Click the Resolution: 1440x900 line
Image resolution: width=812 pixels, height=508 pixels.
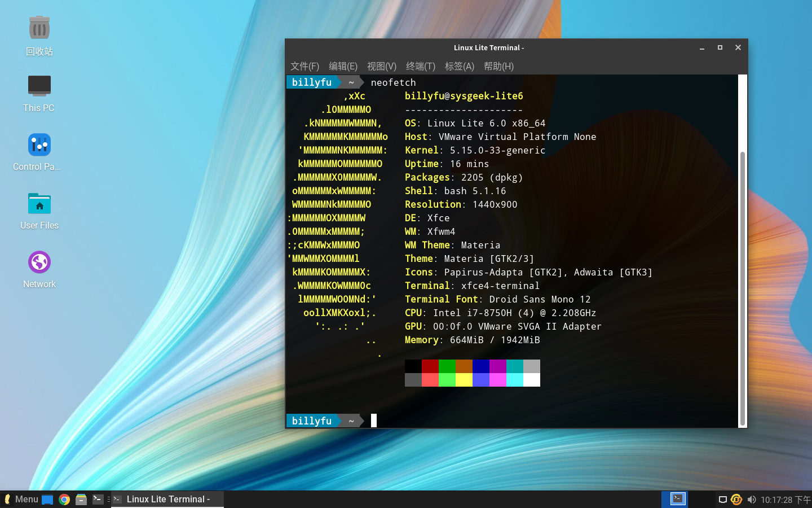tap(461, 204)
